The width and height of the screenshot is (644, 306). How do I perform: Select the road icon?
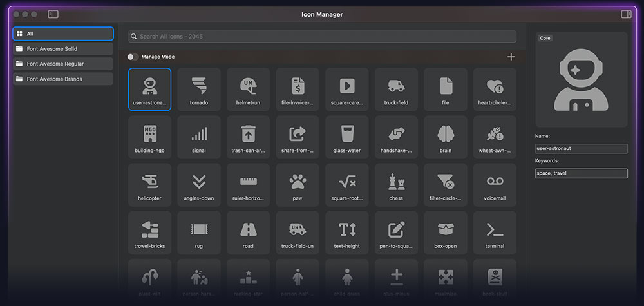tap(248, 233)
